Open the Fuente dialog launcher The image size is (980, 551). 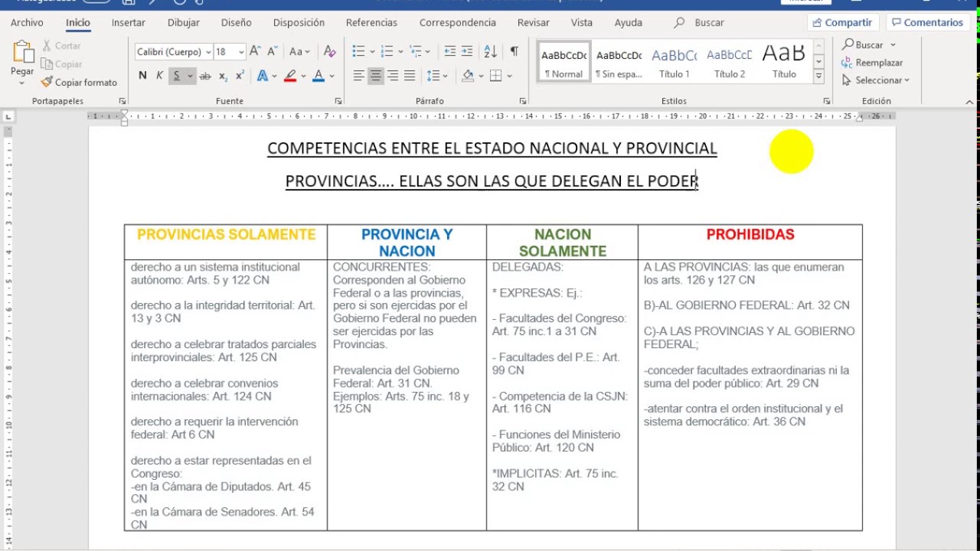[338, 101]
